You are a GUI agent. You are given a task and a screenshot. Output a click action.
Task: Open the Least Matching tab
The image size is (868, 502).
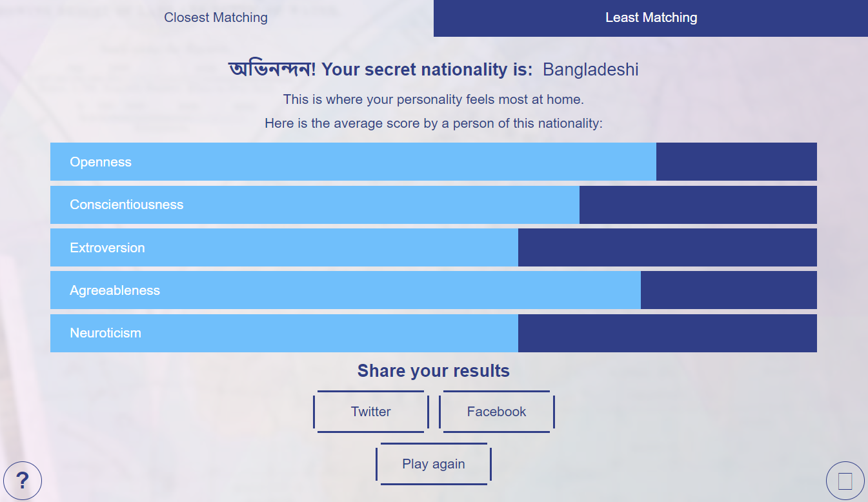[x=651, y=18]
